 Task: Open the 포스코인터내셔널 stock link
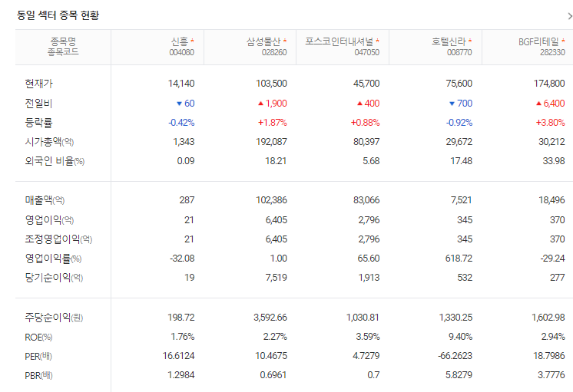click(x=339, y=41)
